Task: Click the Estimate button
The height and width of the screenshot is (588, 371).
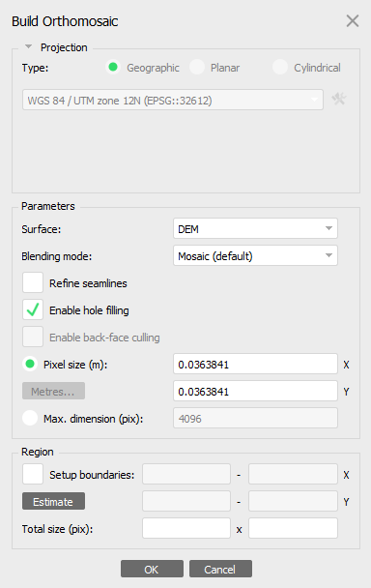Action: 53,501
